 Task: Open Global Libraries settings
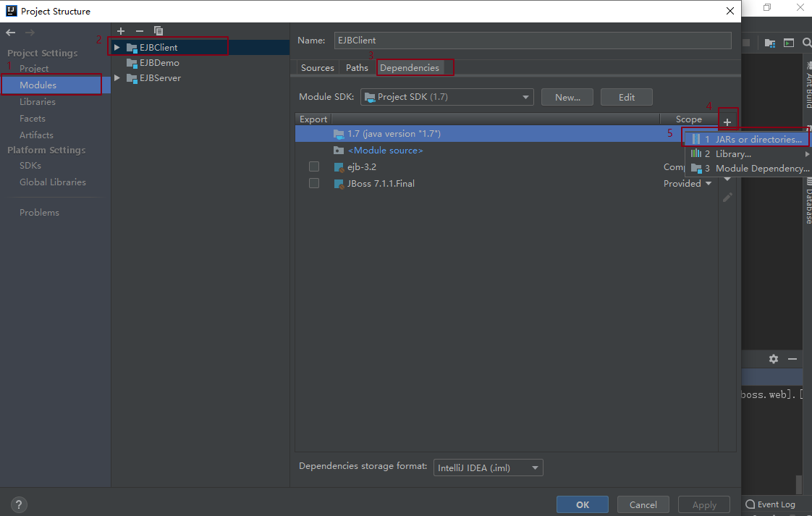pyautogui.click(x=52, y=182)
